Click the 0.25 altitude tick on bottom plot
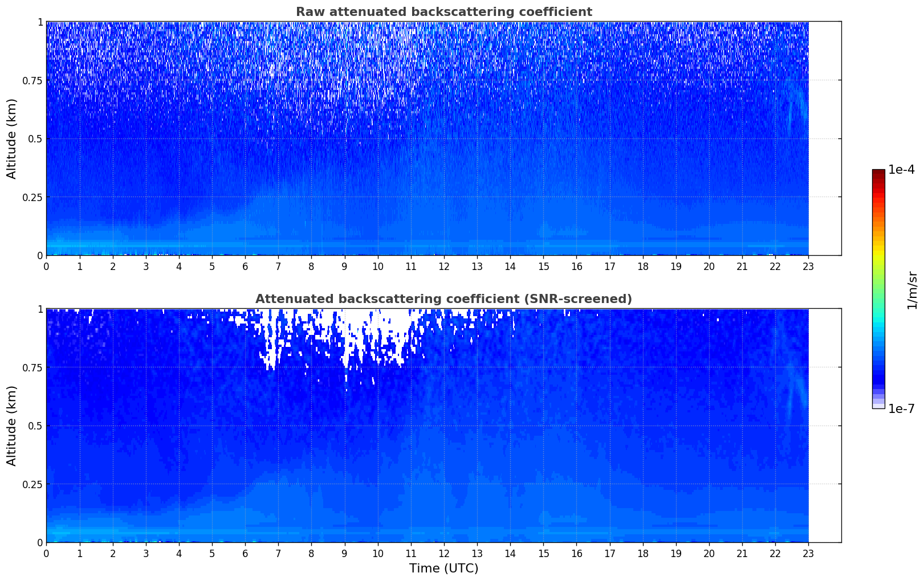The height and width of the screenshot is (581, 924). point(32,484)
